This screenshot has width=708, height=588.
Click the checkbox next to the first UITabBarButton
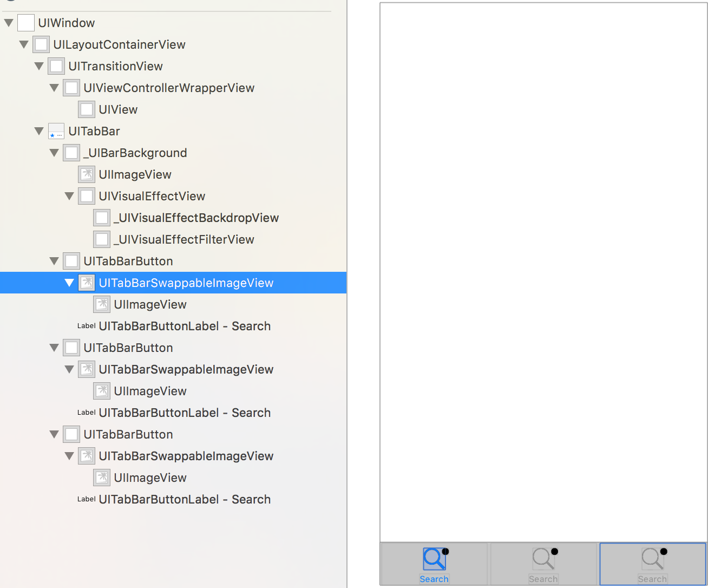71,261
